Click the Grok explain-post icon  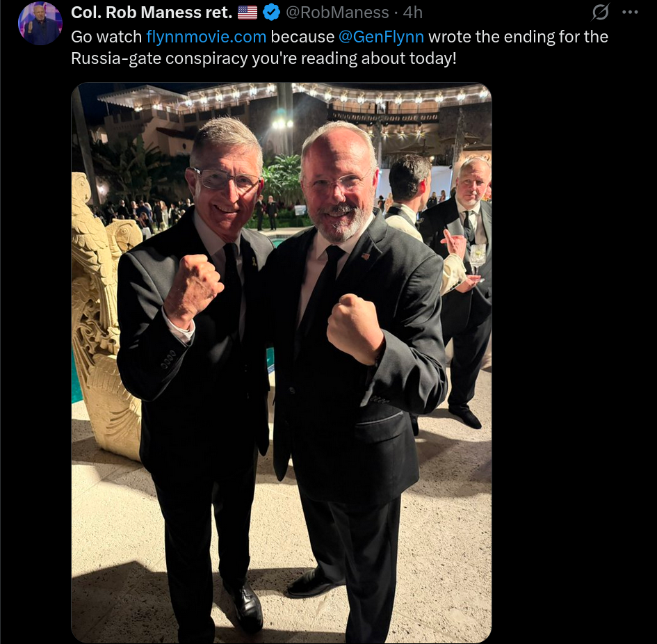(601, 12)
